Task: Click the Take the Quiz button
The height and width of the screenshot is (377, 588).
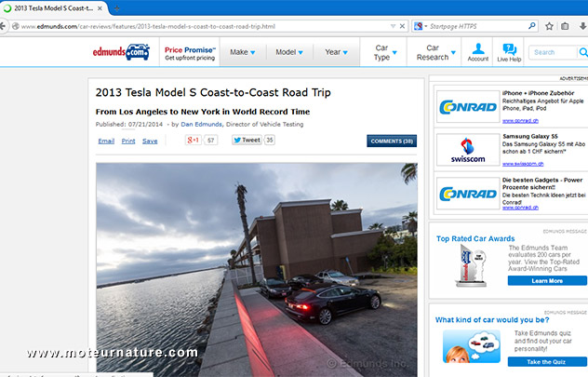Action: pos(546,361)
